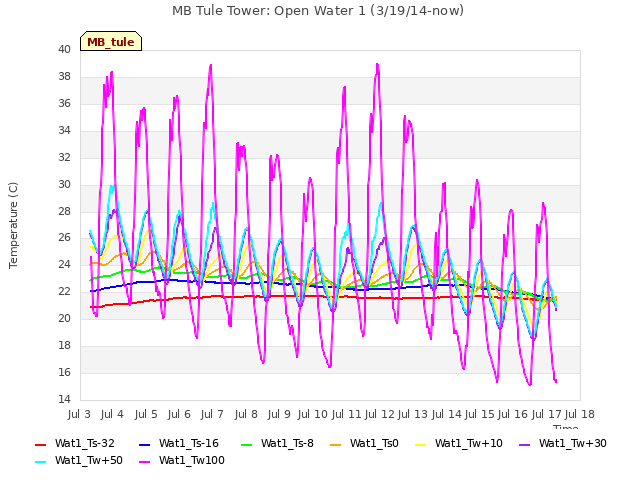Image resolution: width=640 pixels, height=480 pixels.
Task: Click the MB_tule annotation label
Action: 111,42
